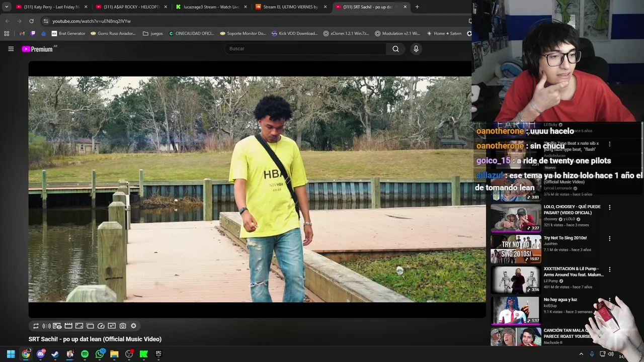
Task: Open the Soporte Monitor bookmark
Action: click(243, 34)
